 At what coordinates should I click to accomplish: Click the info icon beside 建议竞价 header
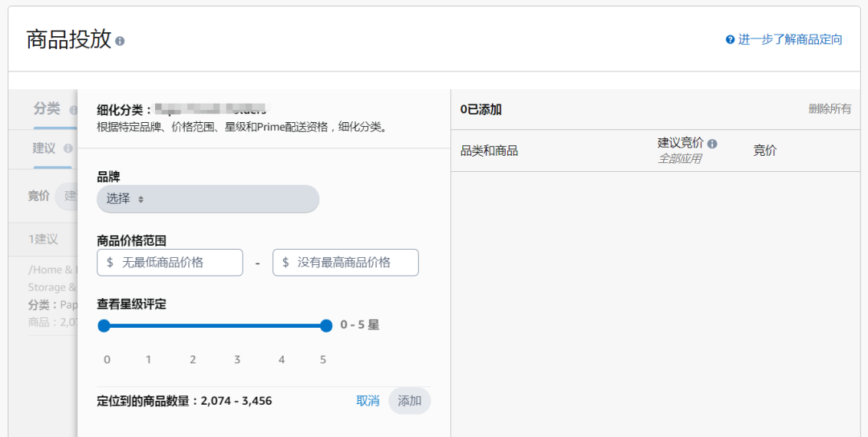point(712,144)
